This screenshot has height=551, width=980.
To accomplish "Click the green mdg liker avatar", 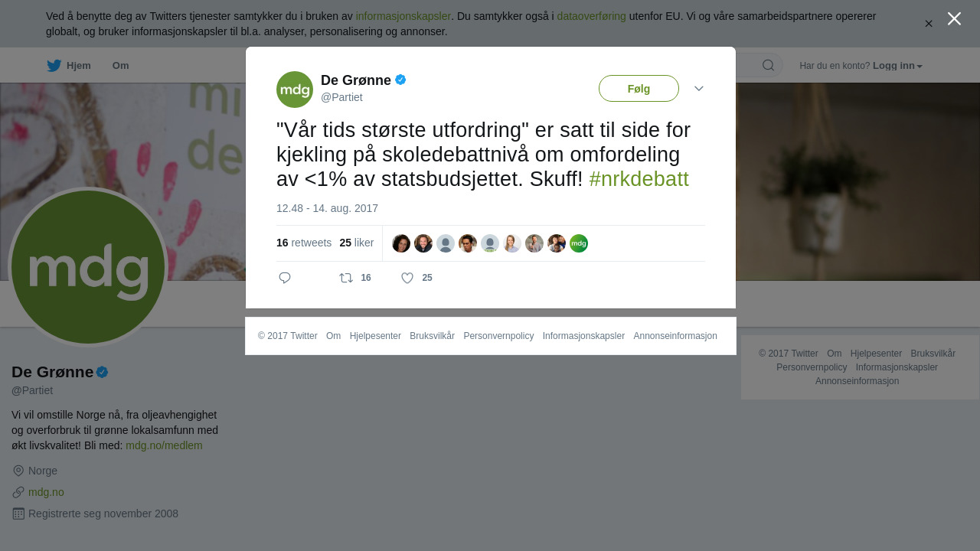I will (579, 243).
